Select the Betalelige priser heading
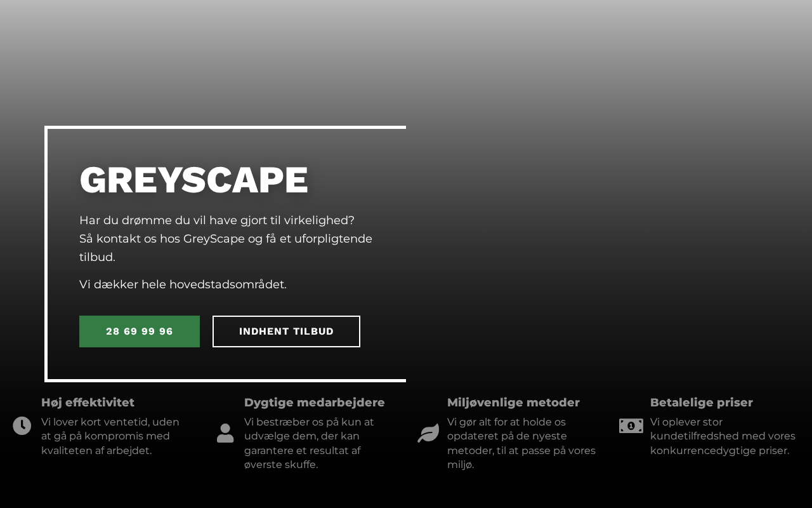Viewport: 812px width, 508px height. pyautogui.click(x=702, y=403)
